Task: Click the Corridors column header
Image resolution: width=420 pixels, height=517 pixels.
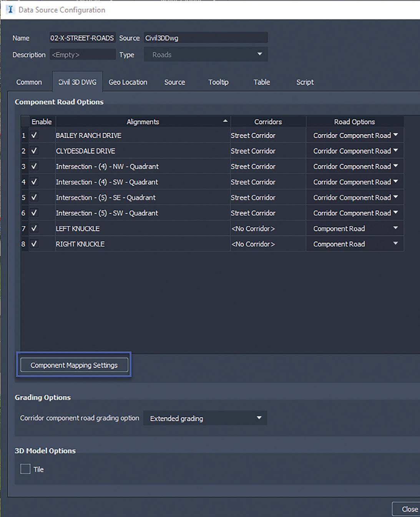Action: [268, 122]
